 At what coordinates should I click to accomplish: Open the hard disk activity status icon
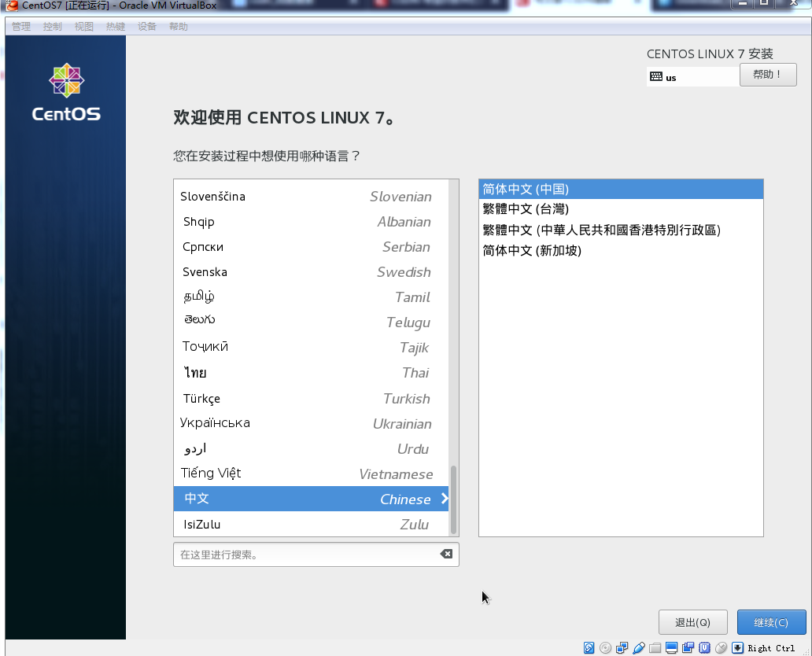[x=589, y=647]
